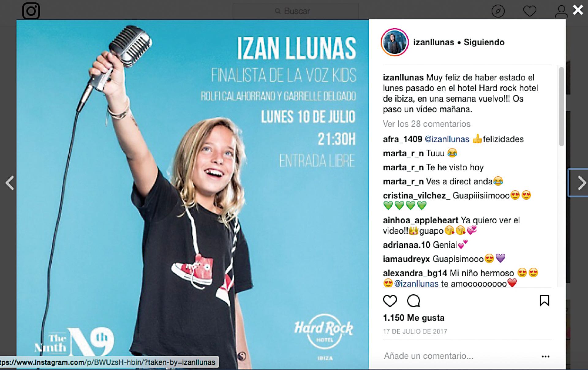The width and height of the screenshot is (588, 370).
Task: Open the profile person icon
Action: [561, 11]
